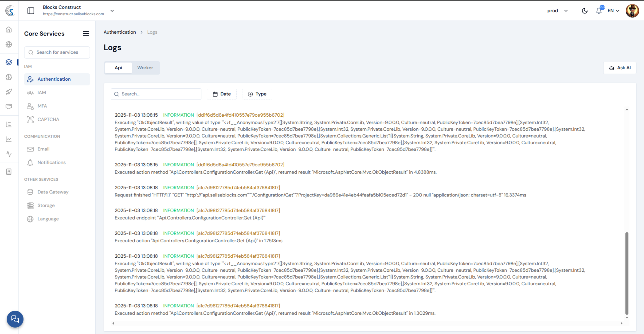The width and height of the screenshot is (644, 334).
Task: Open the EN language dropdown
Action: click(x=613, y=11)
